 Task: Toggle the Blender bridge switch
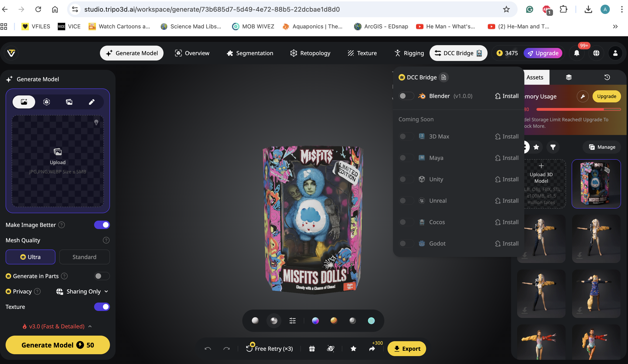pos(406,96)
